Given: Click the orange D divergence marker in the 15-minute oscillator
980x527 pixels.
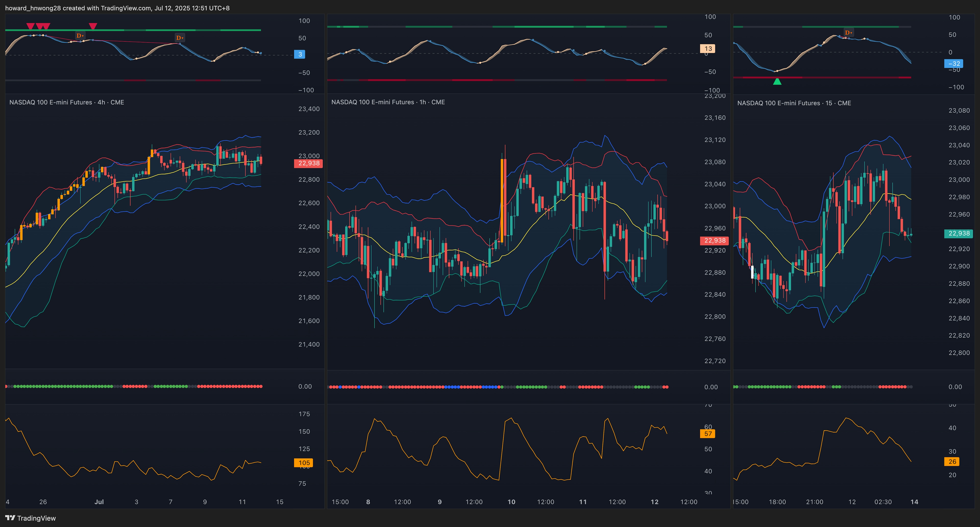Looking at the screenshot, I should coord(848,33).
